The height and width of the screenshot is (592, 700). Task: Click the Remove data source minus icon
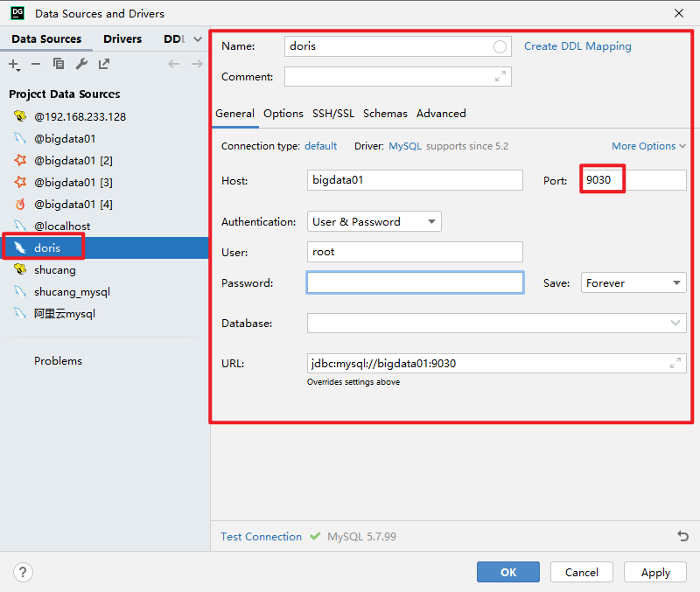pyautogui.click(x=36, y=64)
